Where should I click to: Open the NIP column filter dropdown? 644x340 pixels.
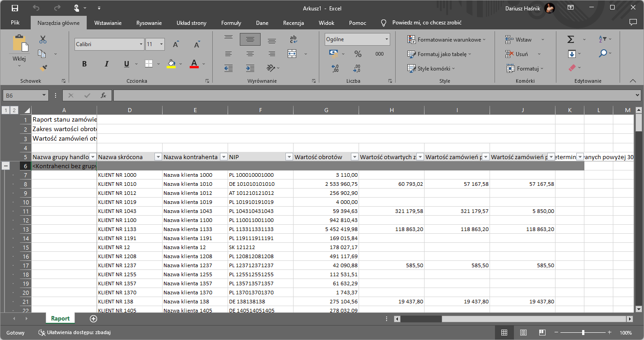tap(289, 157)
